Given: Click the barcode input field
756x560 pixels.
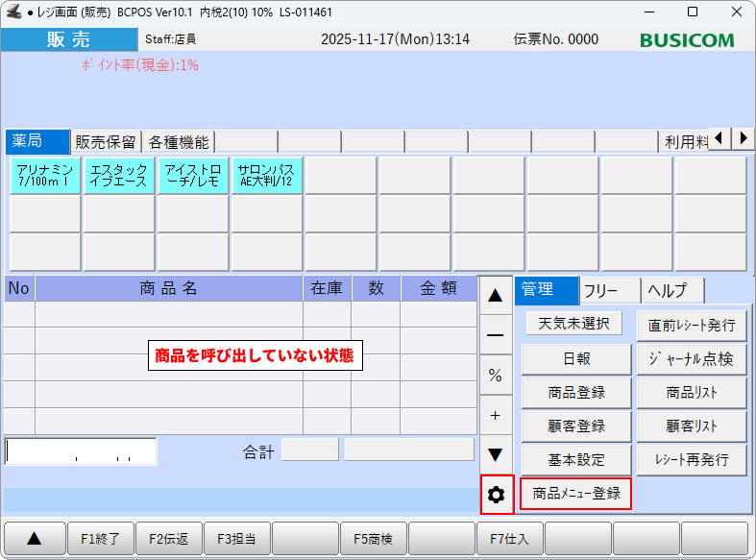Looking at the screenshot, I should point(81,450).
